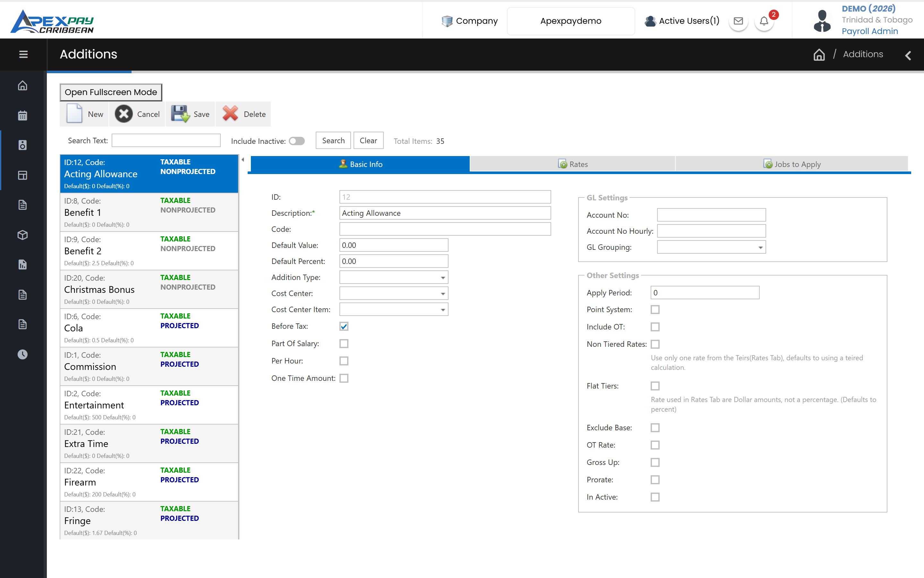Click the home breadcrumb icon
924x578 pixels.
coord(819,54)
